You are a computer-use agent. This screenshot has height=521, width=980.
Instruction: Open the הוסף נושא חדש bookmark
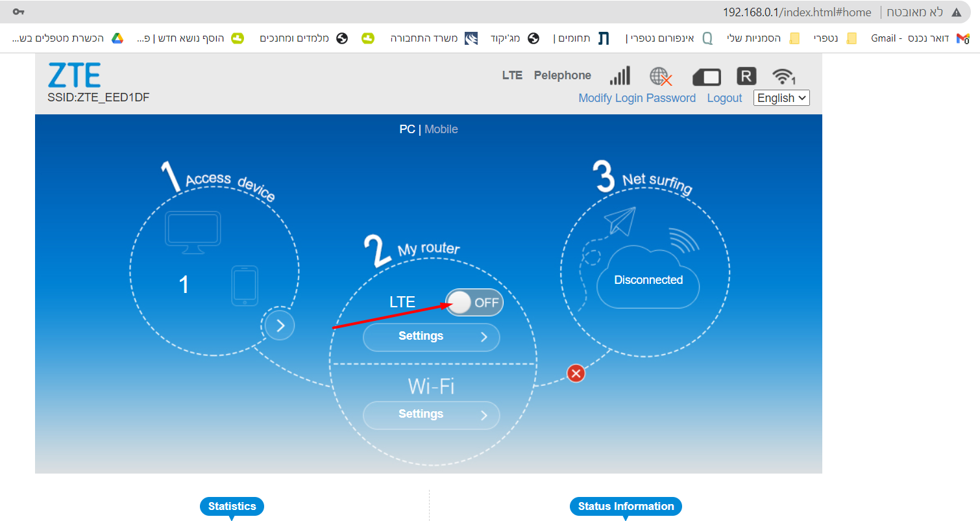tap(191, 38)
